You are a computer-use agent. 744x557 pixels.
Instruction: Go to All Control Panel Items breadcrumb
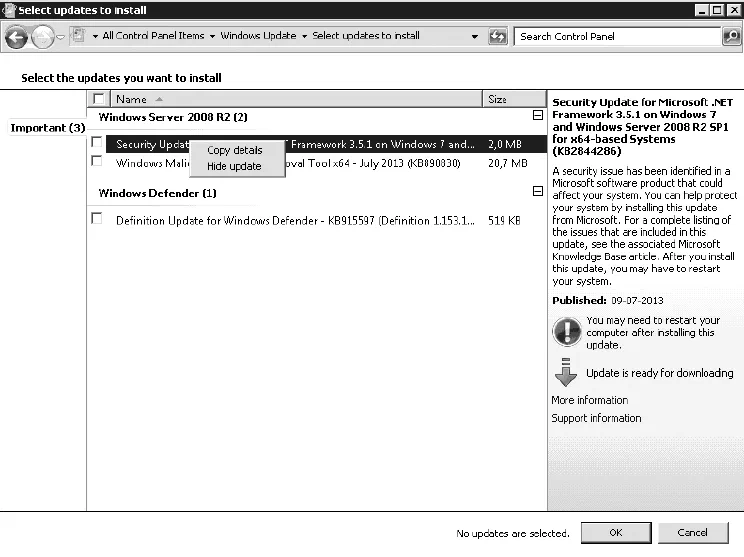click(153, 36)
